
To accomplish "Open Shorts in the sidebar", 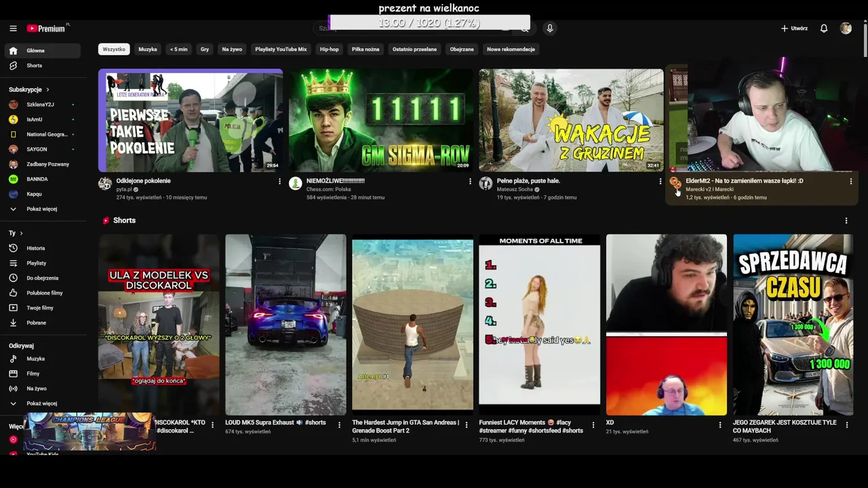I will tap(44, 66).
